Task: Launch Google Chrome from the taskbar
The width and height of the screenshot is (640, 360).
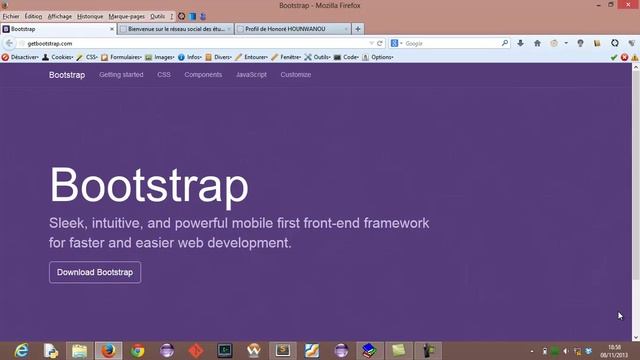Action: 138,351
